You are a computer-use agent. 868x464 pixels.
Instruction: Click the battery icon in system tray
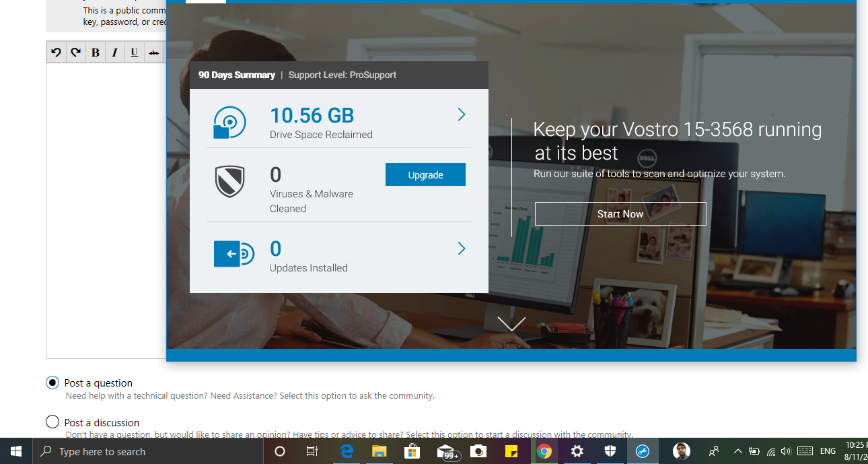tap(754, 451)
